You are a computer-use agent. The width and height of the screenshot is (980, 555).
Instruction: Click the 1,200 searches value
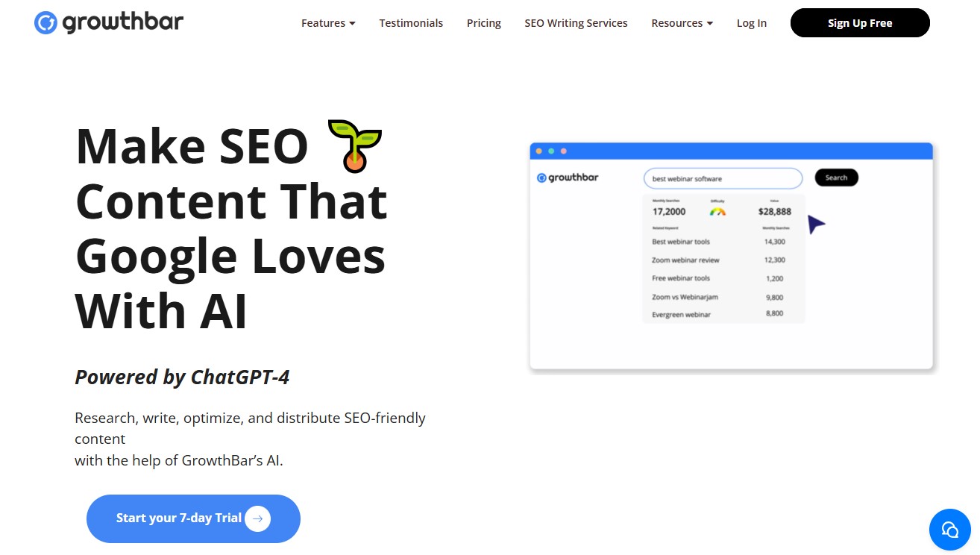point(775,278)
